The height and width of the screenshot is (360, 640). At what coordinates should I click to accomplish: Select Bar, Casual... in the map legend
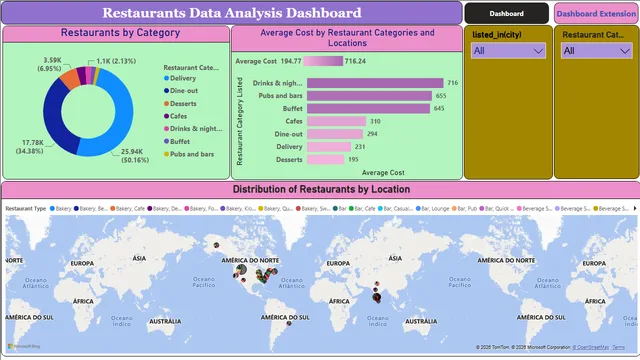[x=396, y=208]
